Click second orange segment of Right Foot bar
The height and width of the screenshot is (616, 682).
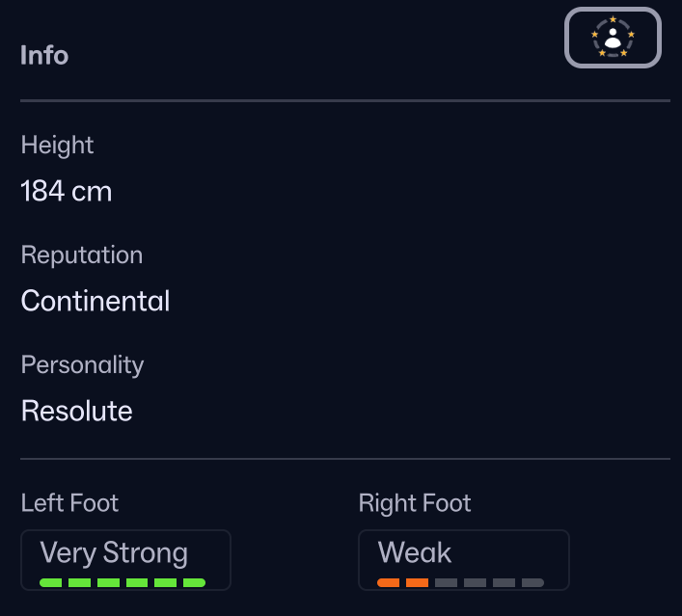click(x=418, y=583)
